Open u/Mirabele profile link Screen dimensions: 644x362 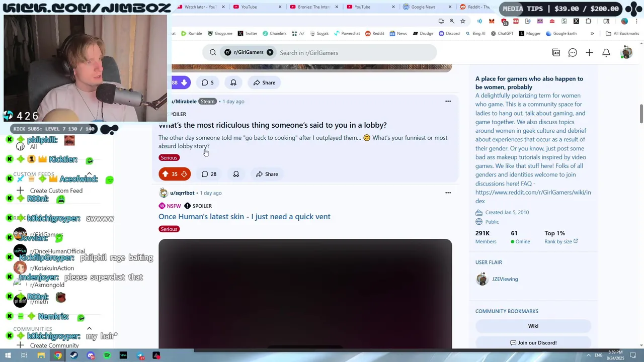tap(184, 102)
